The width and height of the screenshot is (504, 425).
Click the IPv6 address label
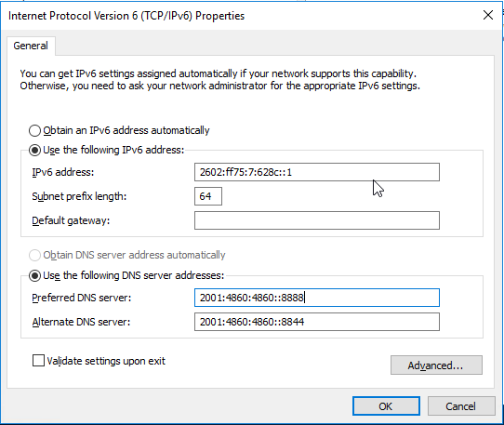[x=63, y=172]
